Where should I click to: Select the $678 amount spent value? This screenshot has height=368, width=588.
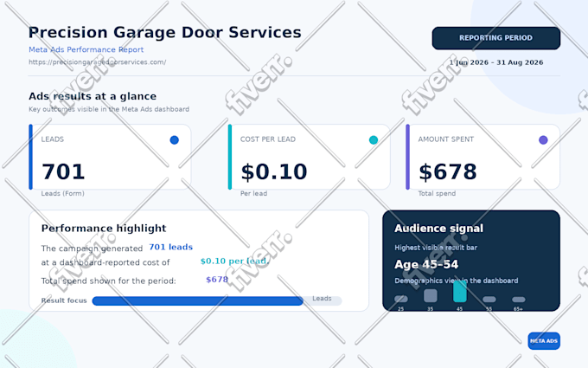[447, 172]
